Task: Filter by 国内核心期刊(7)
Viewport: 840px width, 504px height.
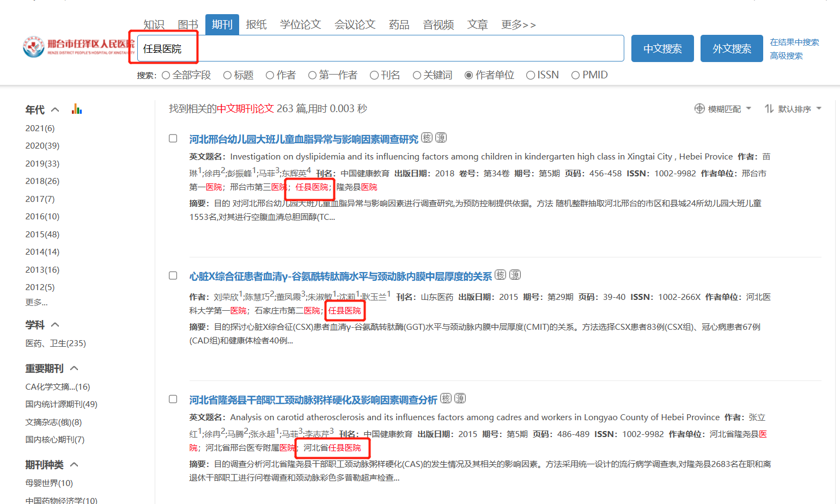Action: [55, 439]
